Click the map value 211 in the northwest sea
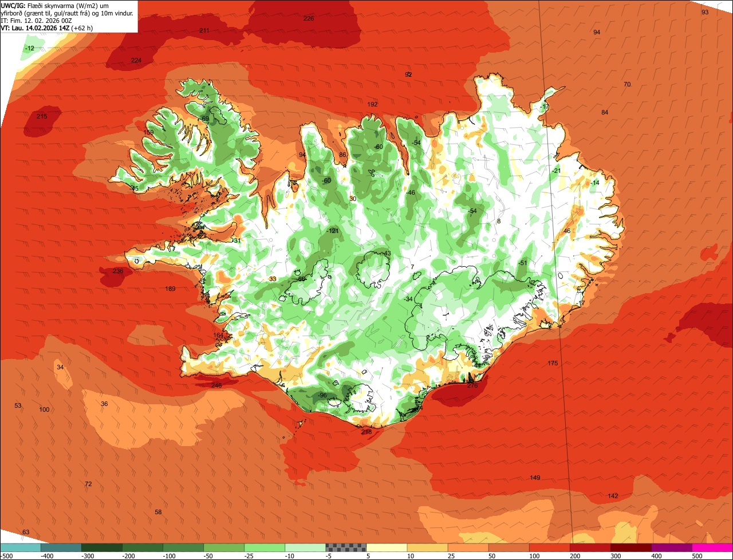Screen dimensions: 733x560 pos(204,30)
